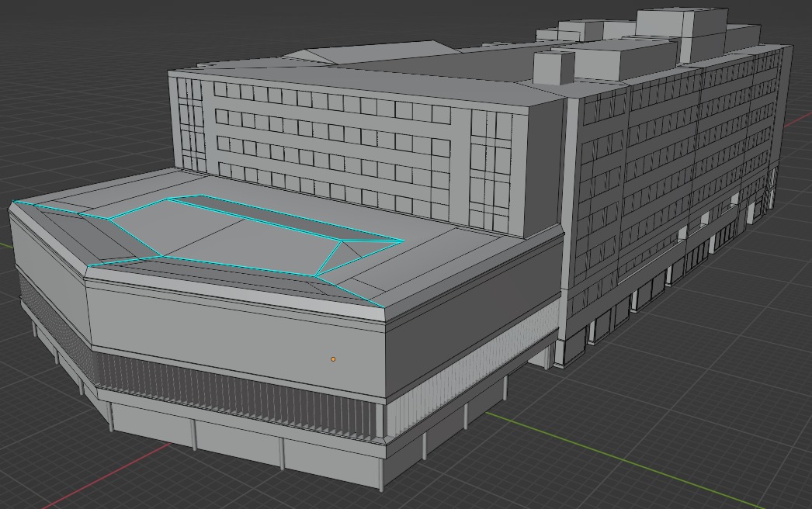
Task: Click the orange object origin dot
Action: [333, 358]
